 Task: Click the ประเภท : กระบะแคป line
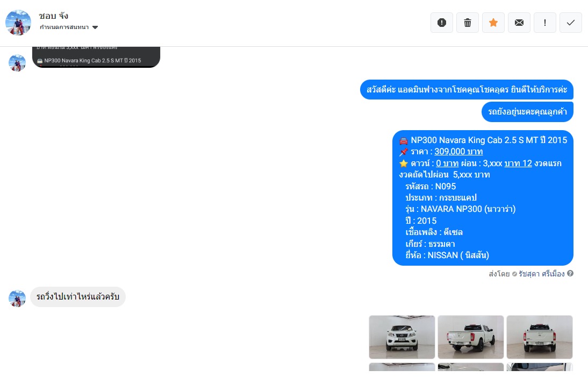point(441,198)
